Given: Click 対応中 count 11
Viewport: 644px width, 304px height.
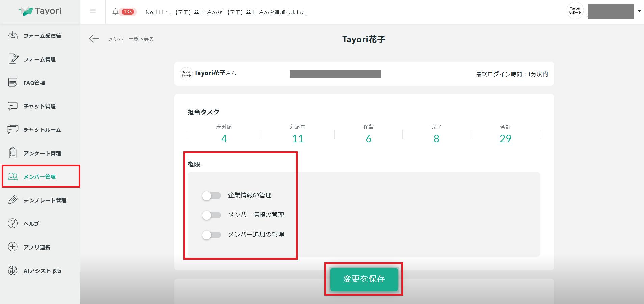Looking at the screenshot, I should pyautogui.click(x=298, y=139).
